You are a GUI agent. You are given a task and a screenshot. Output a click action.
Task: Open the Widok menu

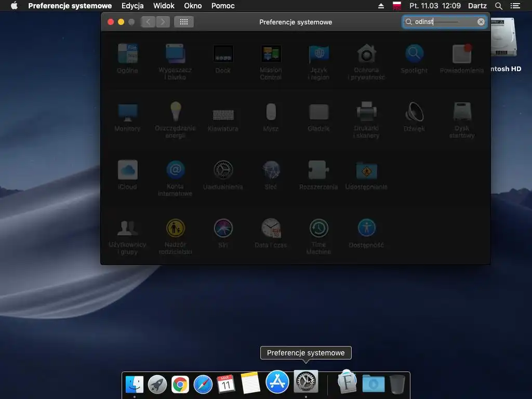coord(164,6)
